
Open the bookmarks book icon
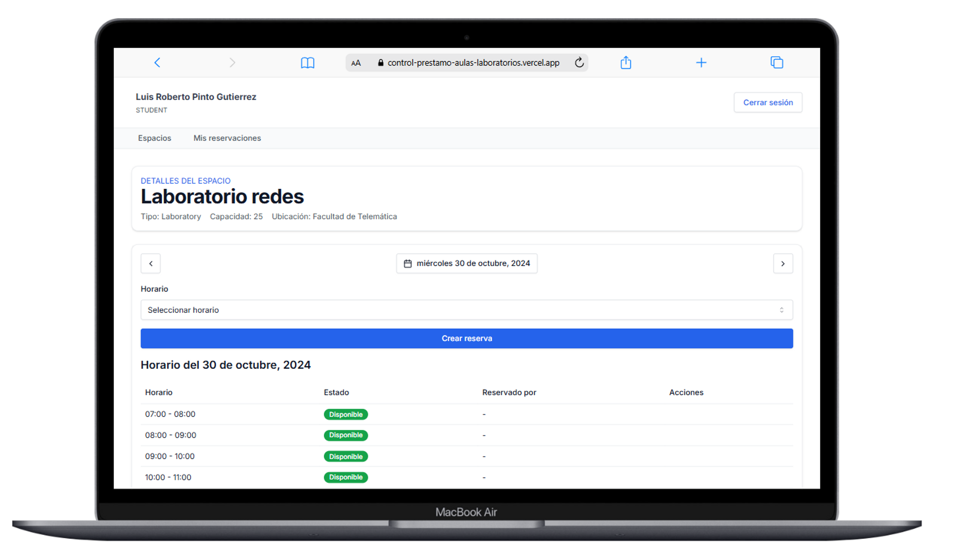[307, 63]
